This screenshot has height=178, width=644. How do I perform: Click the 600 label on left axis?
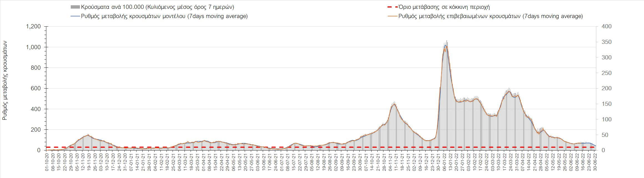36,89
